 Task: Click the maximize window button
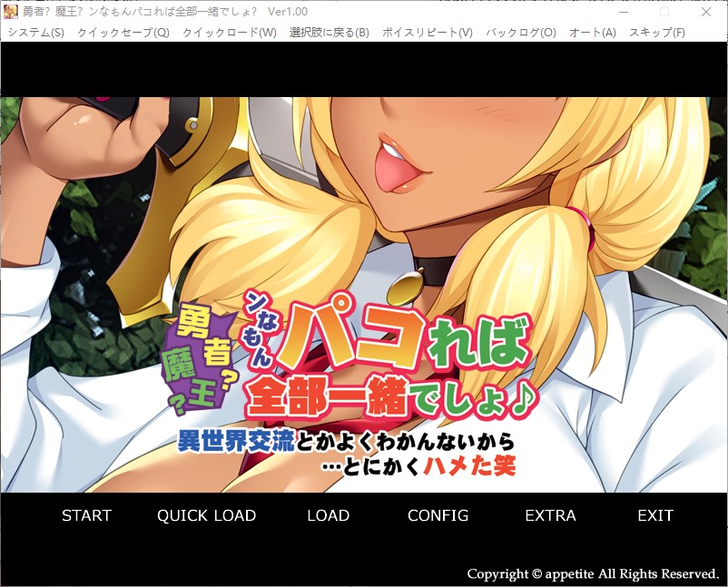pos(664,12)
